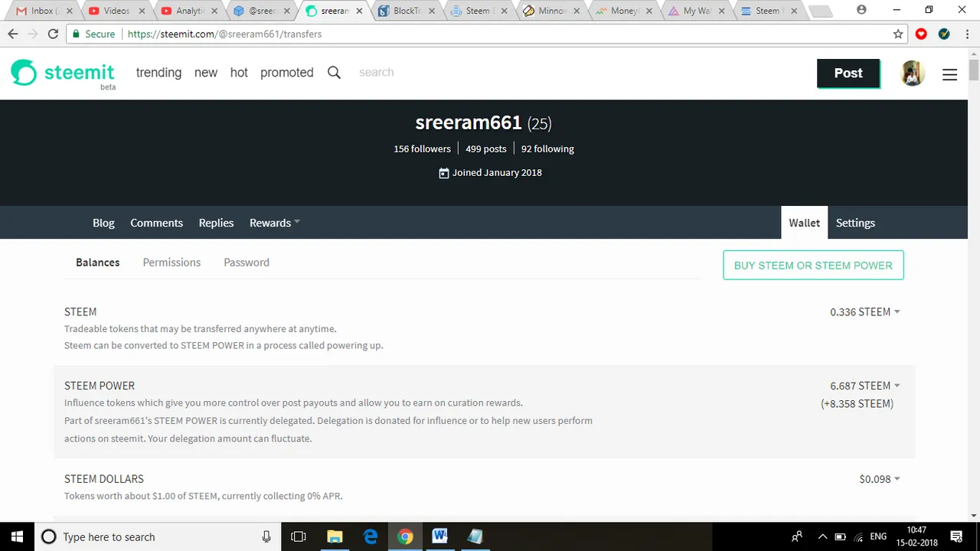Image resolution: width=980 pixels, height=551 pixels.
Task: Close the active sreeram browser tab
Action: [x=359, y=11]
